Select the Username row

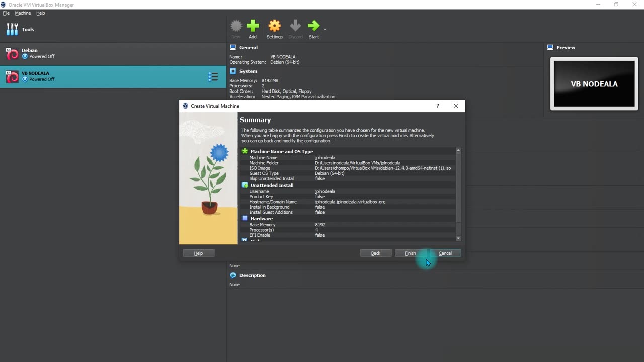coord(348,192)
